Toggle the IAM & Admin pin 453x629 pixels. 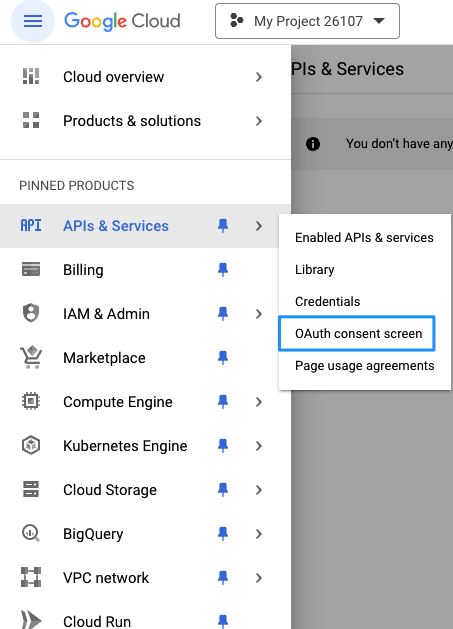tap(223, 314)
